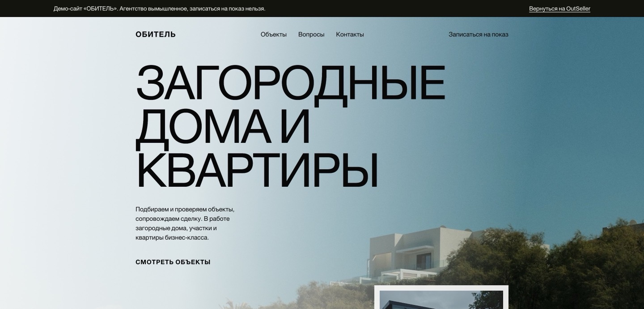This screenshot has height=309, width=644.
Task: Click Записаться на показ link
Action: [x=479, y=34]
